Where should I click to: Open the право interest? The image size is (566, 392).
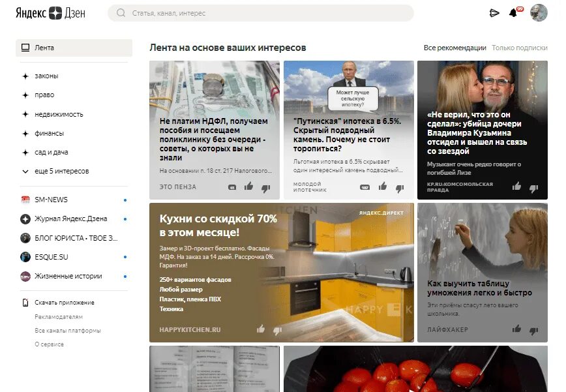pyautogui.click(x=44, y=95)
